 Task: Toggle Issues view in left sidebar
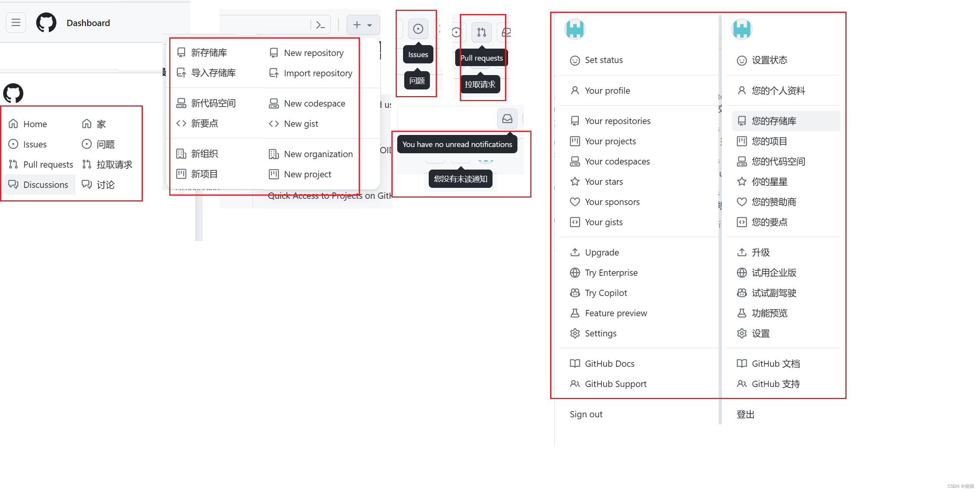[35, 144]
